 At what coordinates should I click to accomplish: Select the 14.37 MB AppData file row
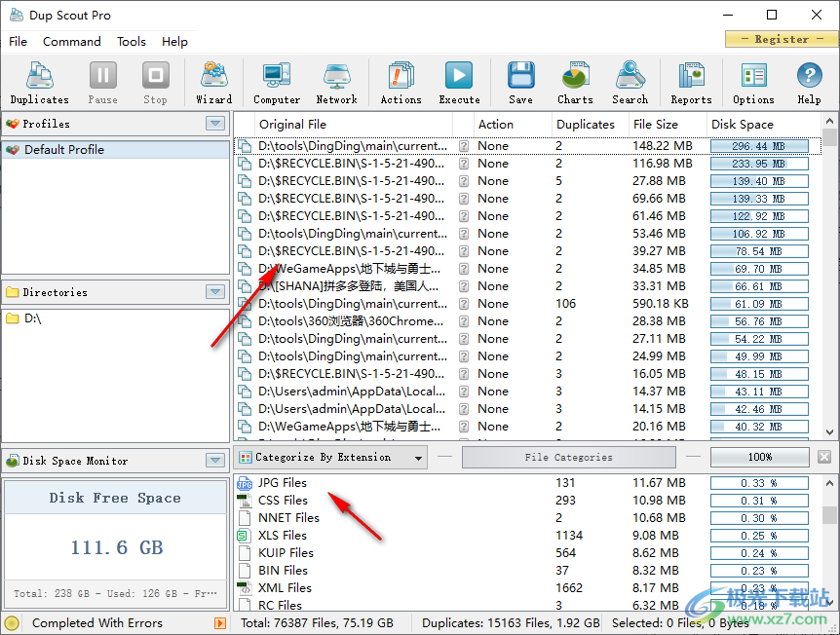tap(527, 392)
